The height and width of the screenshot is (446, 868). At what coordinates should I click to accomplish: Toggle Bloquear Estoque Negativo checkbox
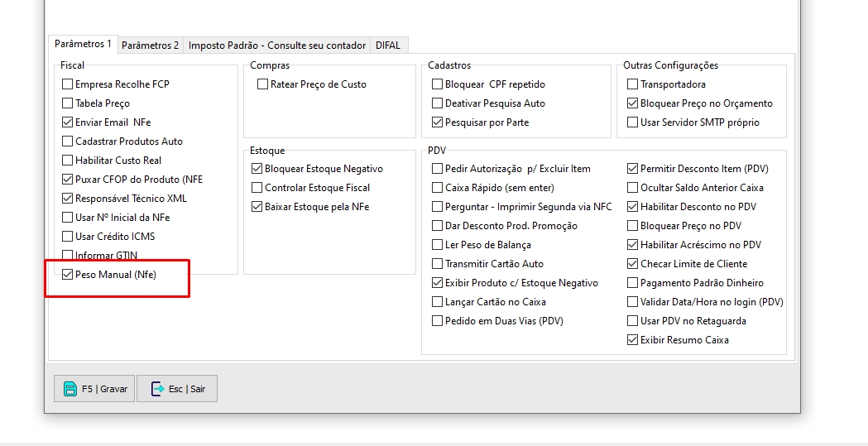click(x=257, y=169)
